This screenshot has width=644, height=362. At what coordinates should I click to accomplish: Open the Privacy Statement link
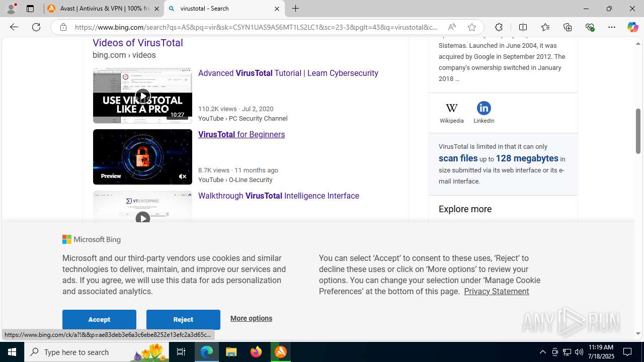pos(496,291)
